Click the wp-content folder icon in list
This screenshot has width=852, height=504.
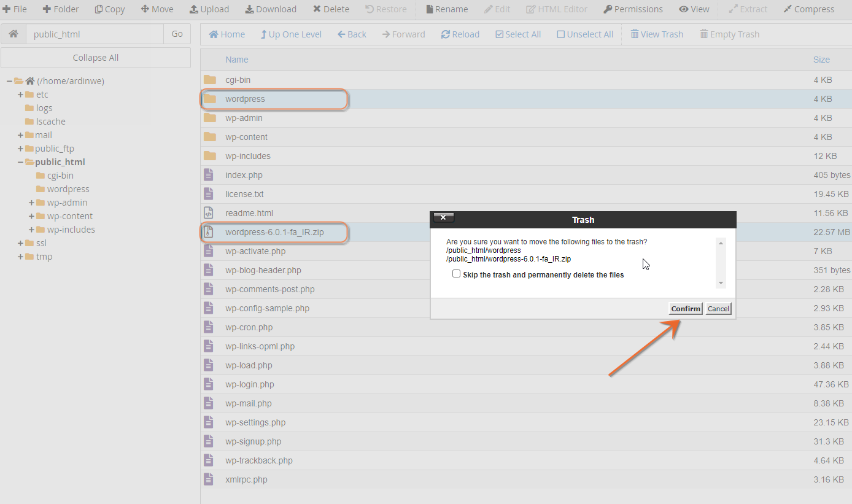coord(210,137)
